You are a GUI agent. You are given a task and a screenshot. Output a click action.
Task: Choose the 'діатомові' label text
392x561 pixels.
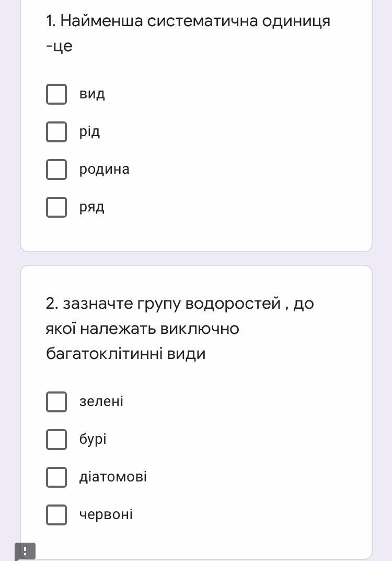pyautogui.click(x=113, y=477)
